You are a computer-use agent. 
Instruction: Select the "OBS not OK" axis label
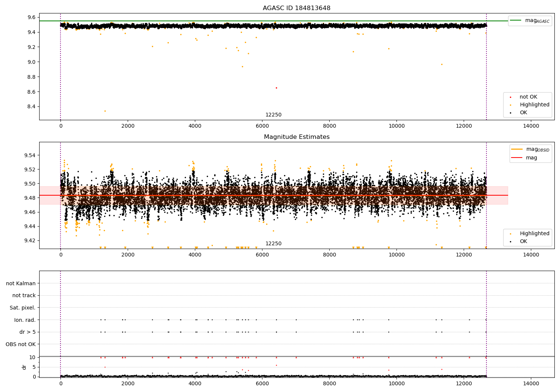[21, 344]
